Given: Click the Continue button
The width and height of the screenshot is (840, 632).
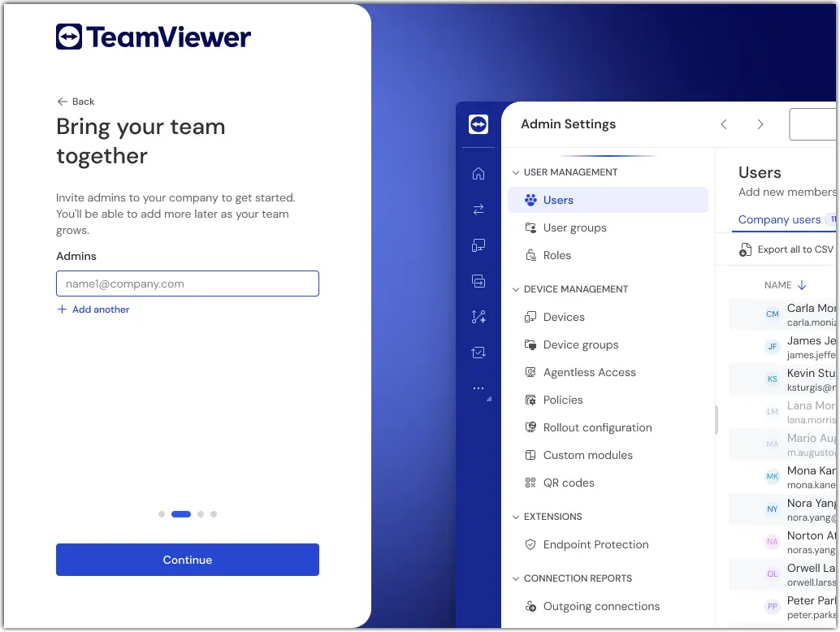Looking at the screenshot, I should pyautogui.click(x=188, y=560).
